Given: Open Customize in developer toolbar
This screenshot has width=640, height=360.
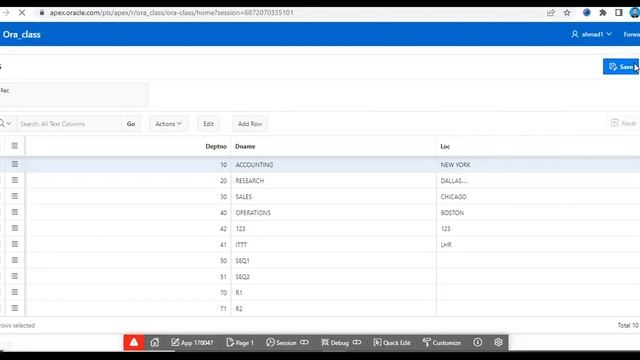Looking at the screenshot, I should pyautogui.click(x=442, y=342).
